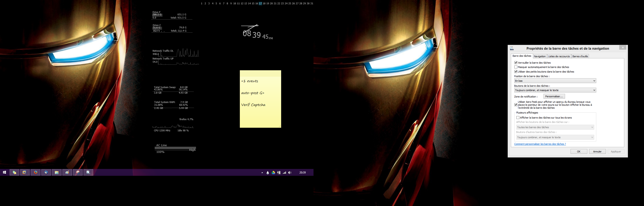Open the Listes de raccourcis tab
This screenshot has height=206, width=644.
point(559,56)
